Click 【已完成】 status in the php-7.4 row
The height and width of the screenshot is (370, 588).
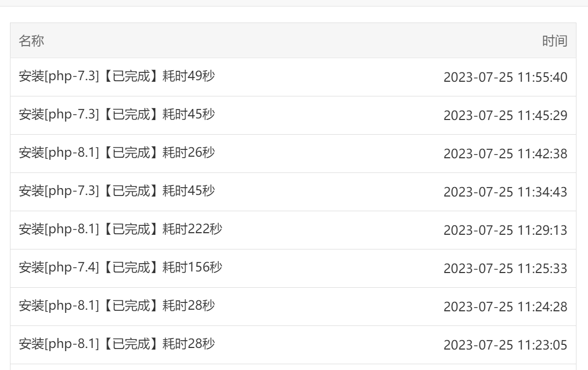131,267
